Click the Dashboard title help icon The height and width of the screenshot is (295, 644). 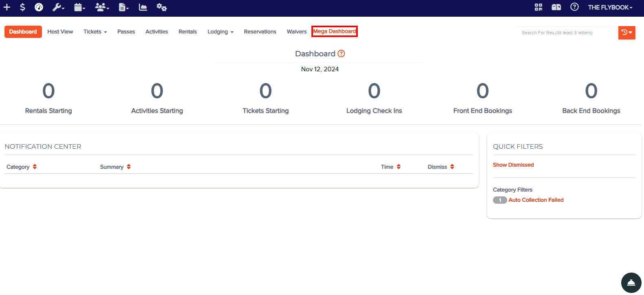(342, 53)
